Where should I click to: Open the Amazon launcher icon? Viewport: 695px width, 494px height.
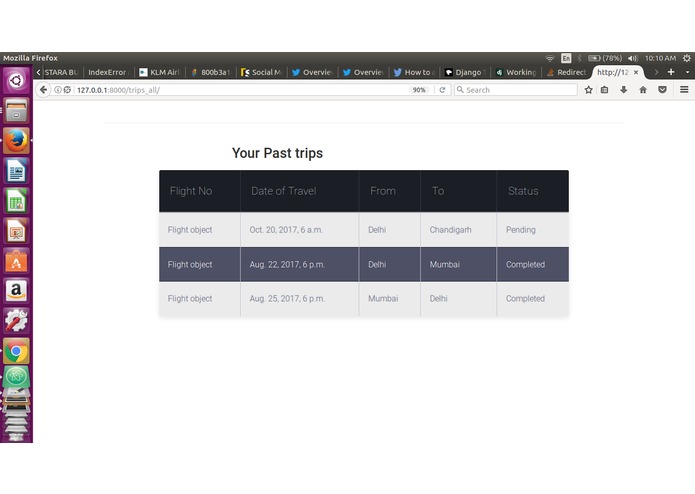pos(16,291)
